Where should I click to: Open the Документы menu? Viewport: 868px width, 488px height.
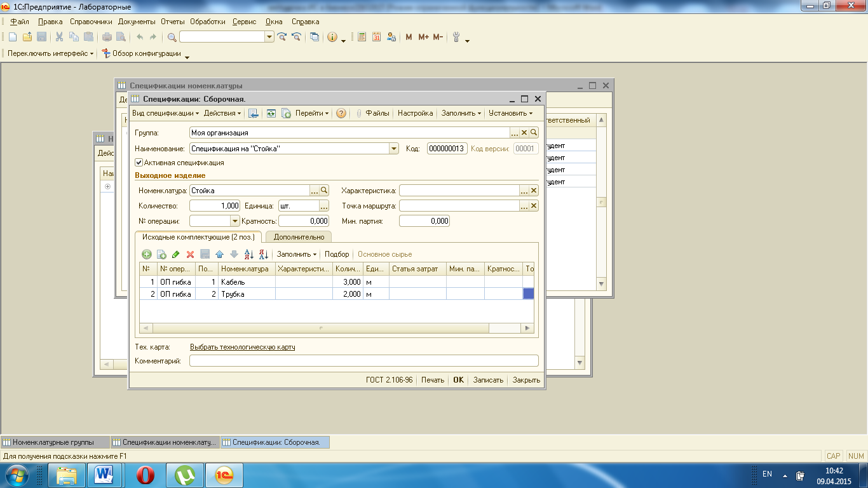[137, 22]
